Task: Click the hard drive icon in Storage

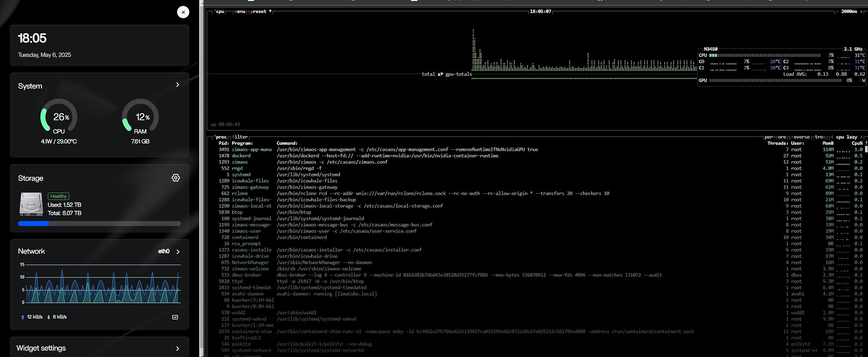Action: click(31, 204)
